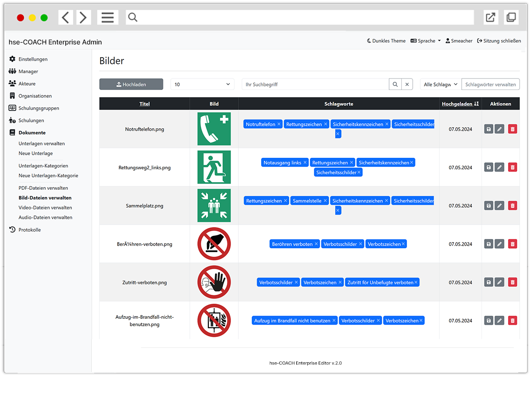This screenshot has height=399, width=532.
Task: Delete Zutritt-verboten.png with the trash icon
Action: tap(512, 282)
